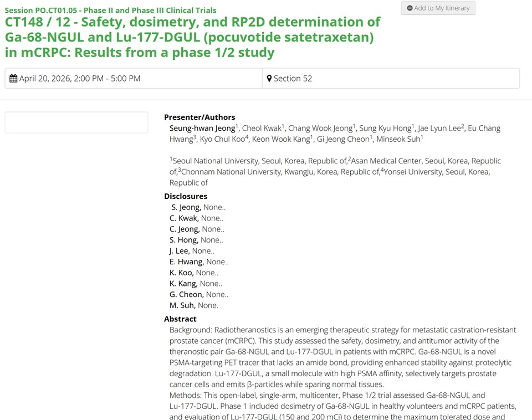Select presenter name Seung-hwan Jeong
Viewport: 532px width, 420px height.
coord(202,128)
